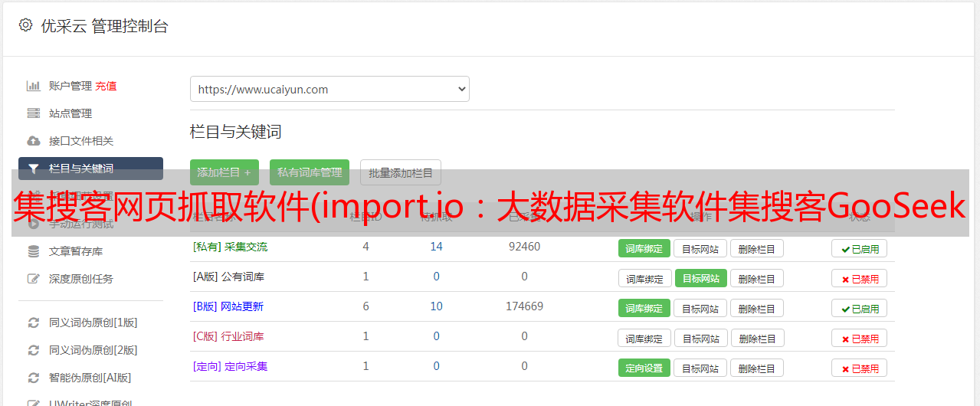Click the 92460 collected count cell
This screenshot has height=406, width=980.
pos(524,247)
